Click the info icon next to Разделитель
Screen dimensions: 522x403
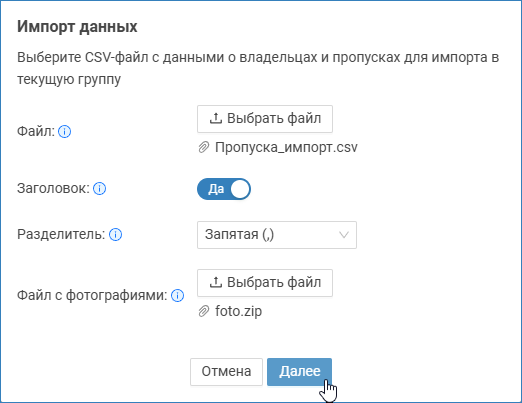pos(115,235)
